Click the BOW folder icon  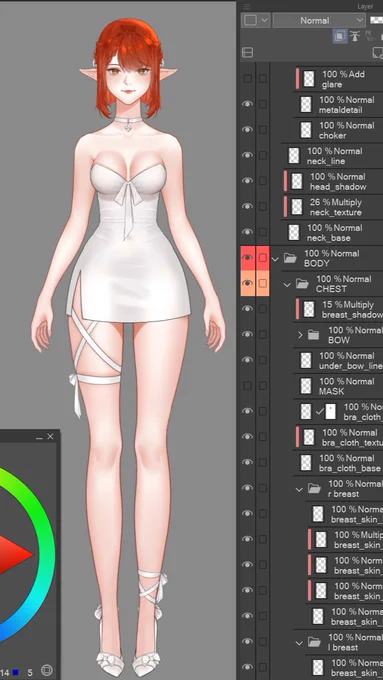point(313,335)
